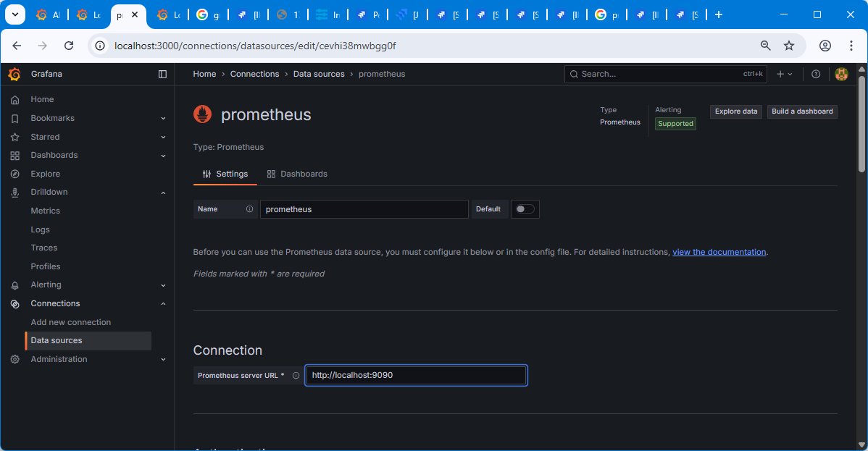This screenshot has height=451, width=868.
Task: Open the plus new item dropdown
Action: (x=785, y=74)
